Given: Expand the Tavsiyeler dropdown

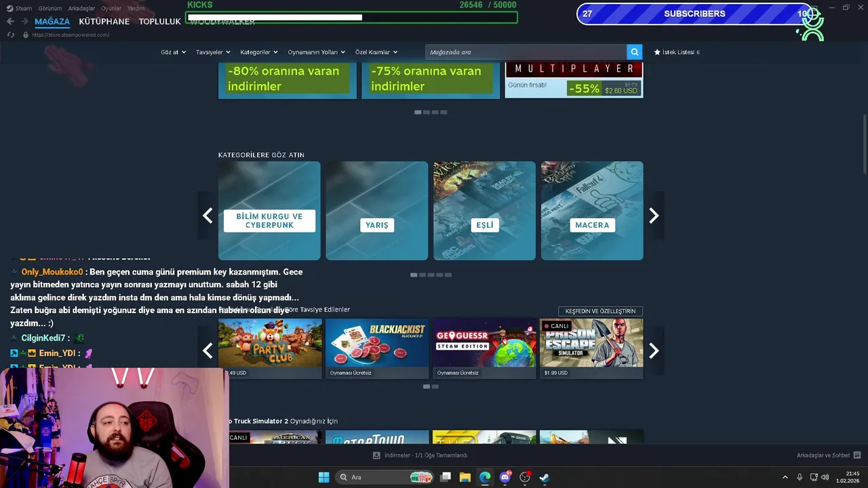Looking at the screenshot, I should [x=213, y=52].
